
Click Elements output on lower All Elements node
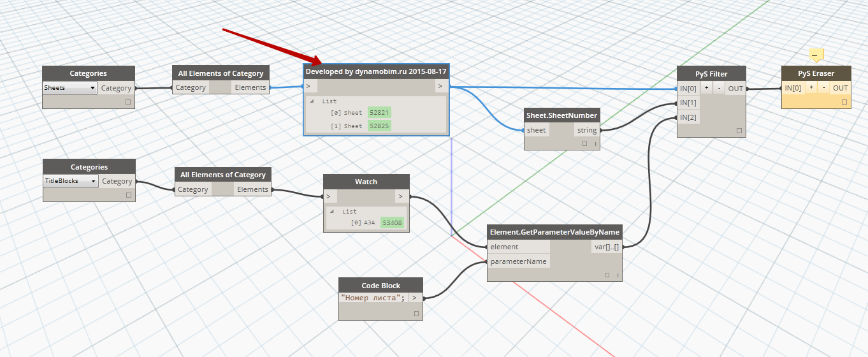[252, 189]
